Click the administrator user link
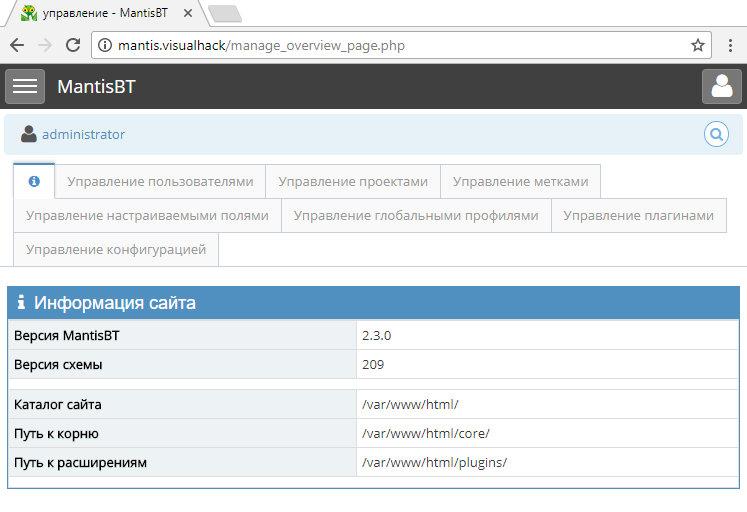 [x=83, y=134]
